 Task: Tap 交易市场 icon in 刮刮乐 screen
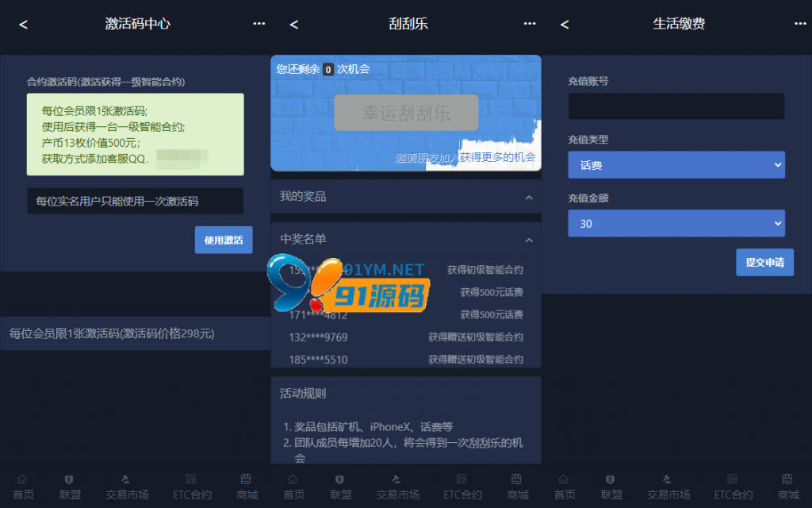396,479
